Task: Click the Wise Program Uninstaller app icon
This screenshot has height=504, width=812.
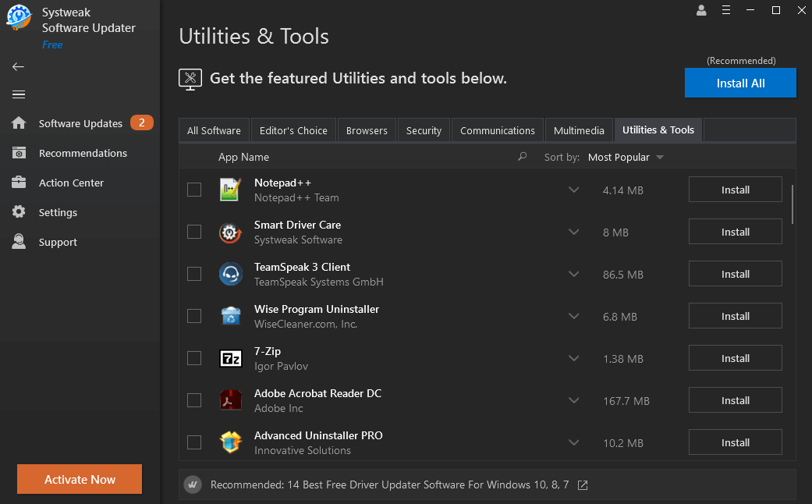Action: click(230, 316)
